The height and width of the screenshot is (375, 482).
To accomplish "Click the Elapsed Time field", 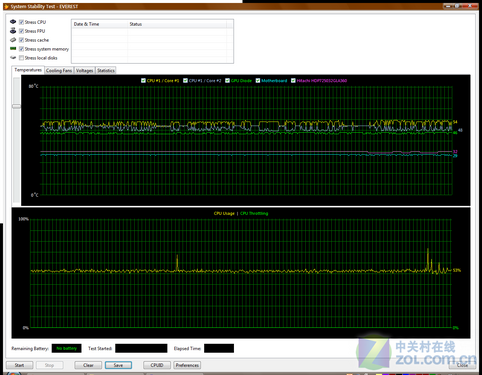I will pos(219,348).
